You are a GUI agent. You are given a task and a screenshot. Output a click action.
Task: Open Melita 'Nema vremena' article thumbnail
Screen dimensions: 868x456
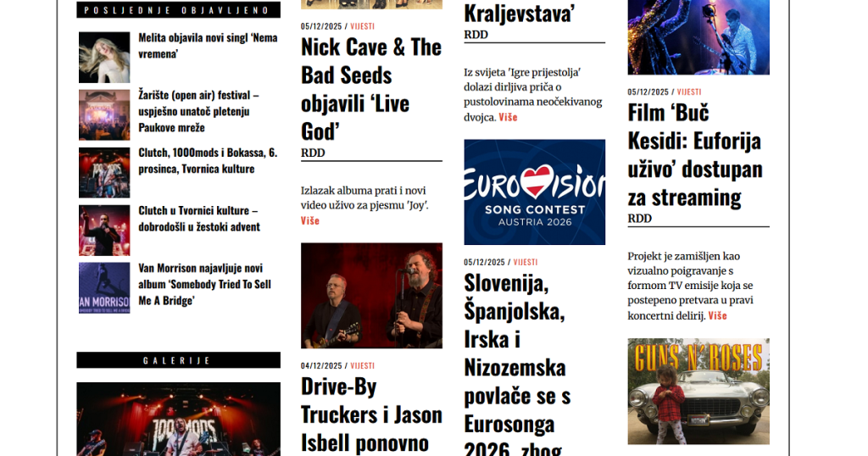coord(104,57)
